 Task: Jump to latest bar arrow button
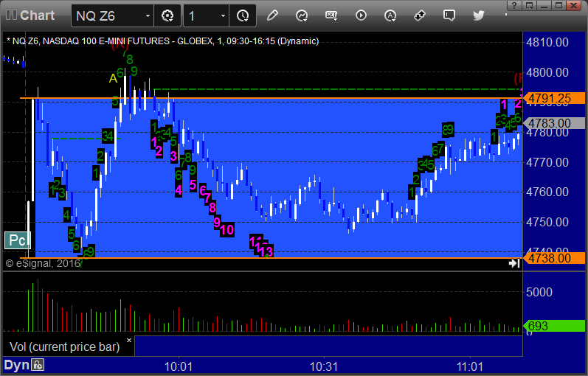point(514,263)
